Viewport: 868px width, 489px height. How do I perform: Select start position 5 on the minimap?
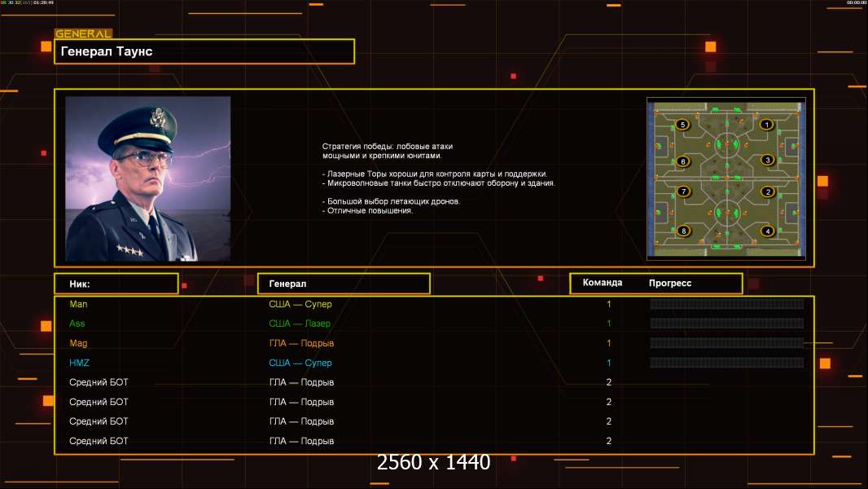[x=682, y=125]
